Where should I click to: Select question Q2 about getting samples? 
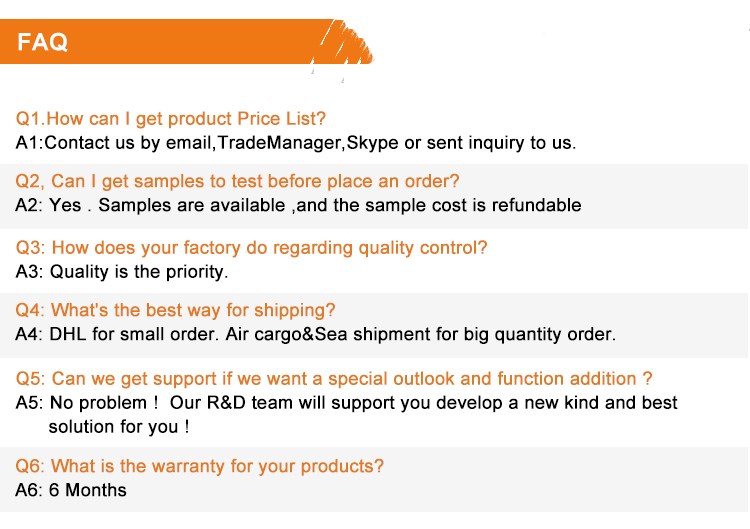237,181
